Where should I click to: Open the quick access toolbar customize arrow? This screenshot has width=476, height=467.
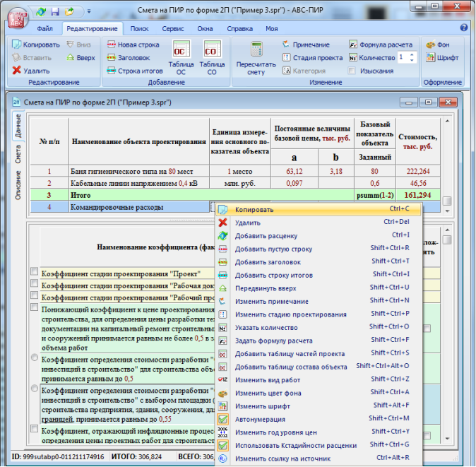(89, 12)
